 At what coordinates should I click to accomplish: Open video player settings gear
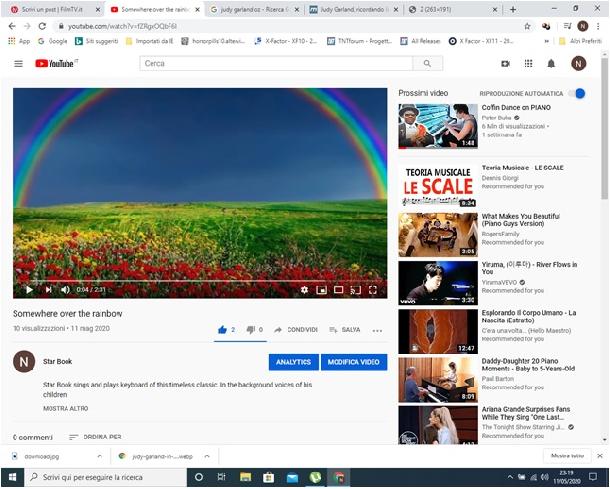coord(304,290)
